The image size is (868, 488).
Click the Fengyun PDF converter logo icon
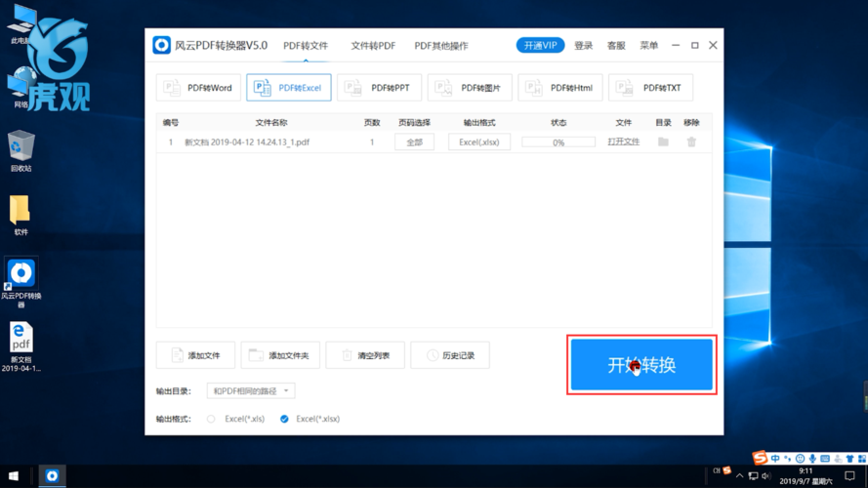(162, 45)
